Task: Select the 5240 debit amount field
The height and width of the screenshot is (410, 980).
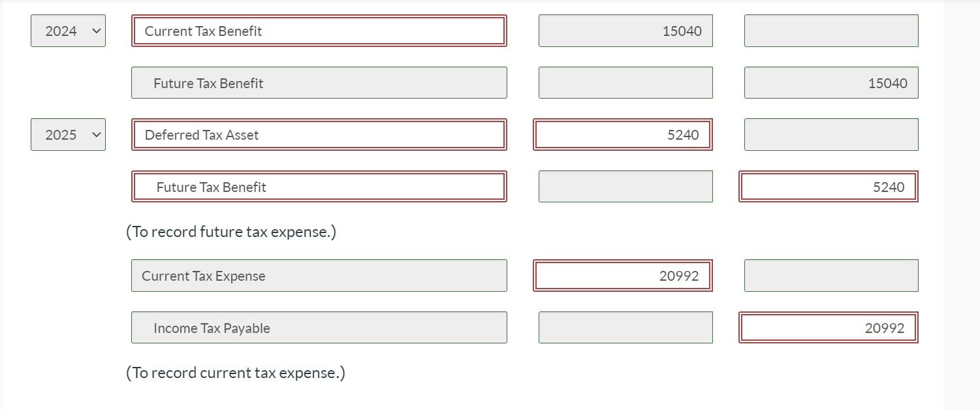Action: pos(623,134)
